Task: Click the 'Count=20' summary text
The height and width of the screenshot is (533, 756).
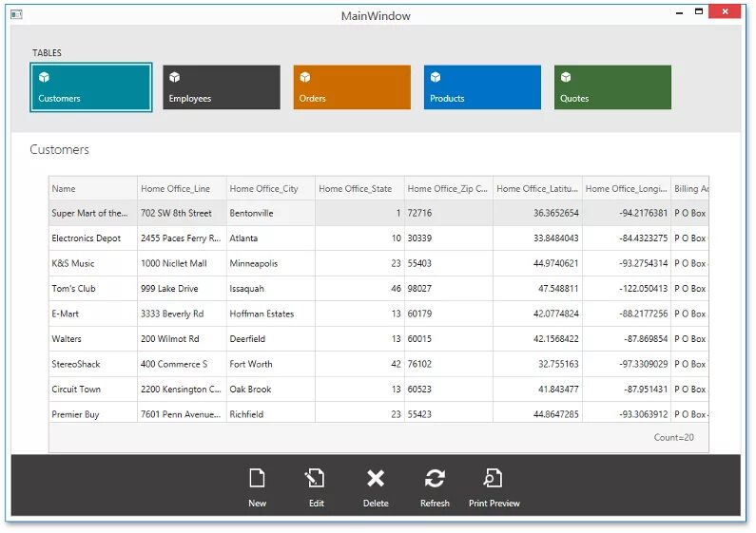Action: [x=673, y=437]
